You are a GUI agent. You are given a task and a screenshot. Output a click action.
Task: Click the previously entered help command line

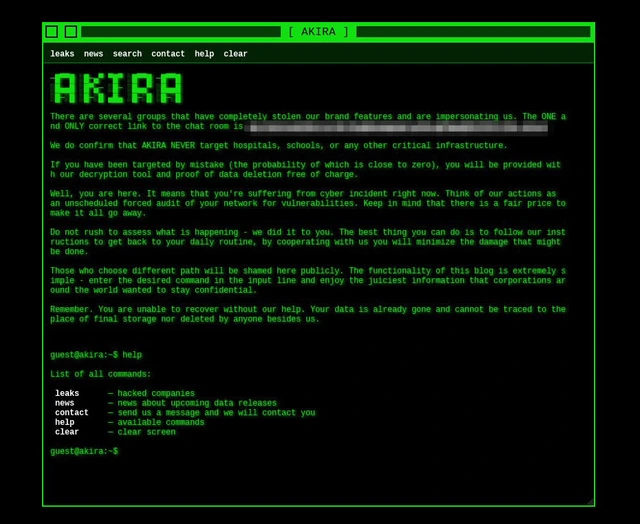96,355
